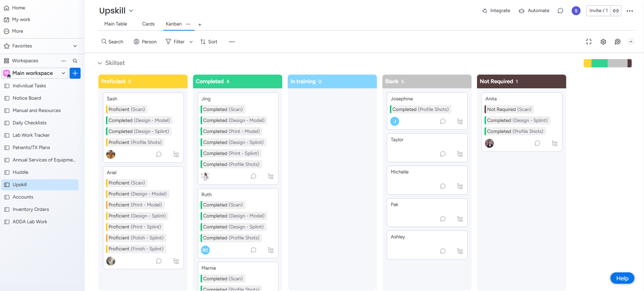Viewport: 644px width, 291px height.
Task: Click the copy link icon beside Invite
Action: click(x=616, y=11)
